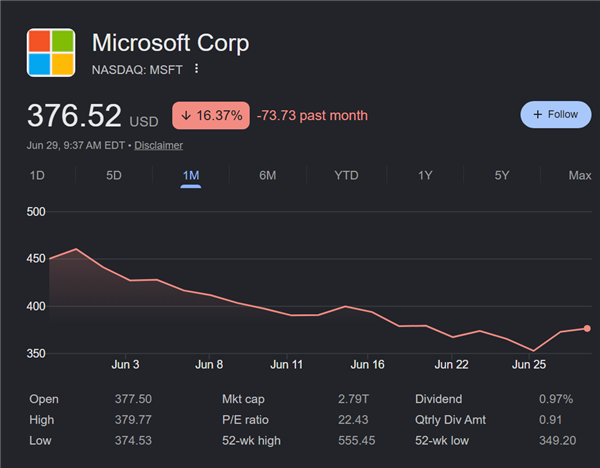Open the Disclaimer link
Screen dimensions: 600x468
click(158, 145)
